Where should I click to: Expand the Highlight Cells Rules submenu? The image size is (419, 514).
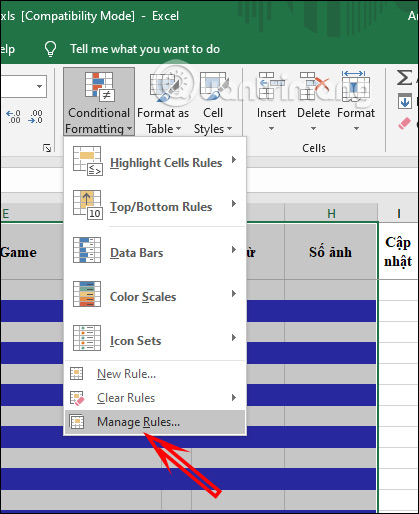click(155, 163)
